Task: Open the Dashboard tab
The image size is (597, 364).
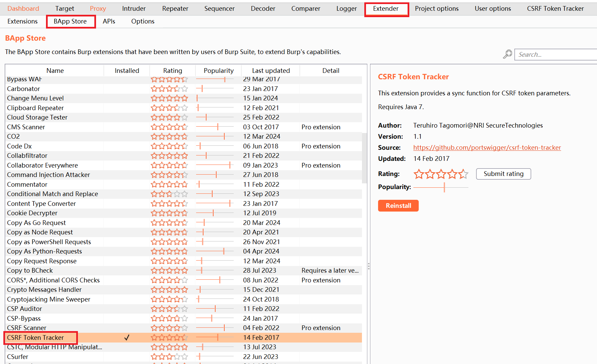Action: 23,8
